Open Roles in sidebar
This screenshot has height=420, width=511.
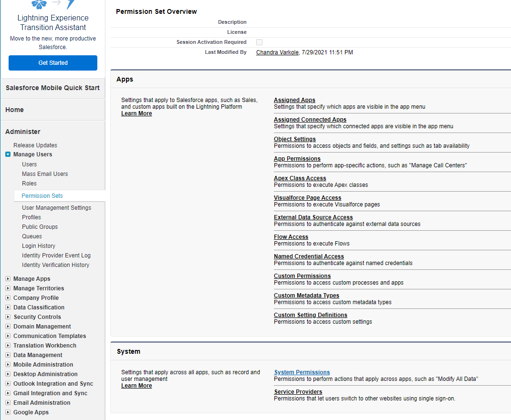[x=29, y=183]
